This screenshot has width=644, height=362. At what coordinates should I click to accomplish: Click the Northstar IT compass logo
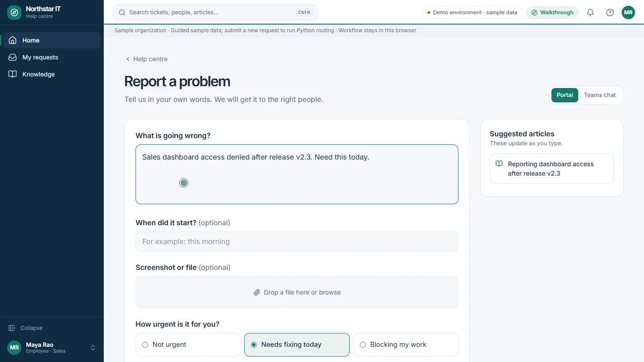click(14, 13)
